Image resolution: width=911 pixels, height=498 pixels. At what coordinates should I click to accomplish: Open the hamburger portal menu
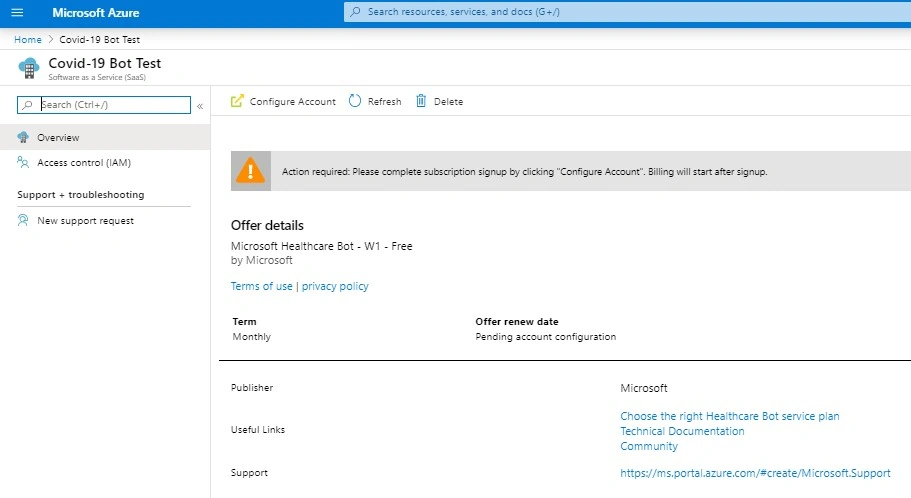[17, 12]
